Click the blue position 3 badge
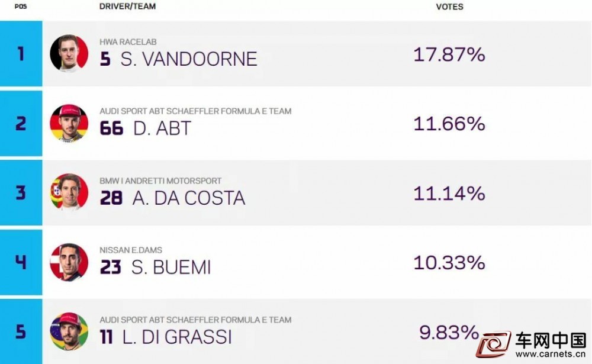 [21, 192]
